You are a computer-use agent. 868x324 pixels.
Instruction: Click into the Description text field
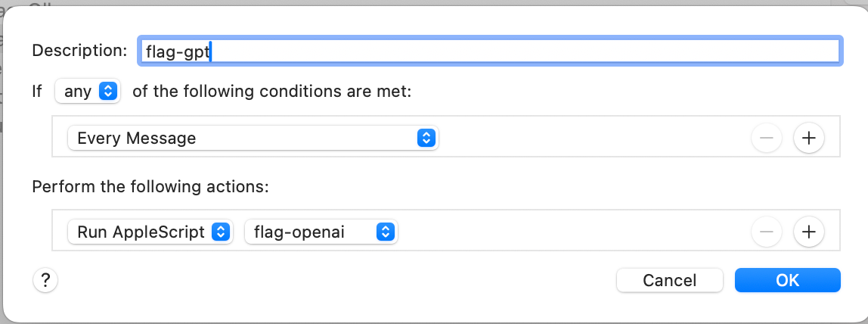(x=529, y=51)
